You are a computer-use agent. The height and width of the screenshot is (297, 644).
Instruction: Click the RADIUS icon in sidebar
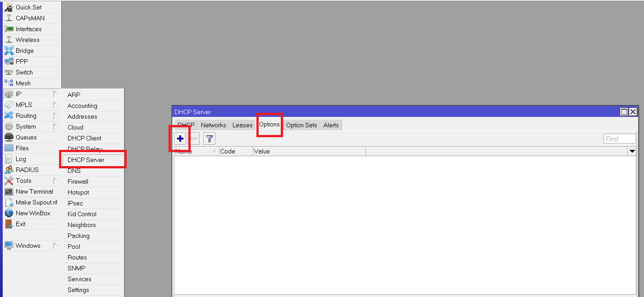pyautogui.click(x=9, y=170)
